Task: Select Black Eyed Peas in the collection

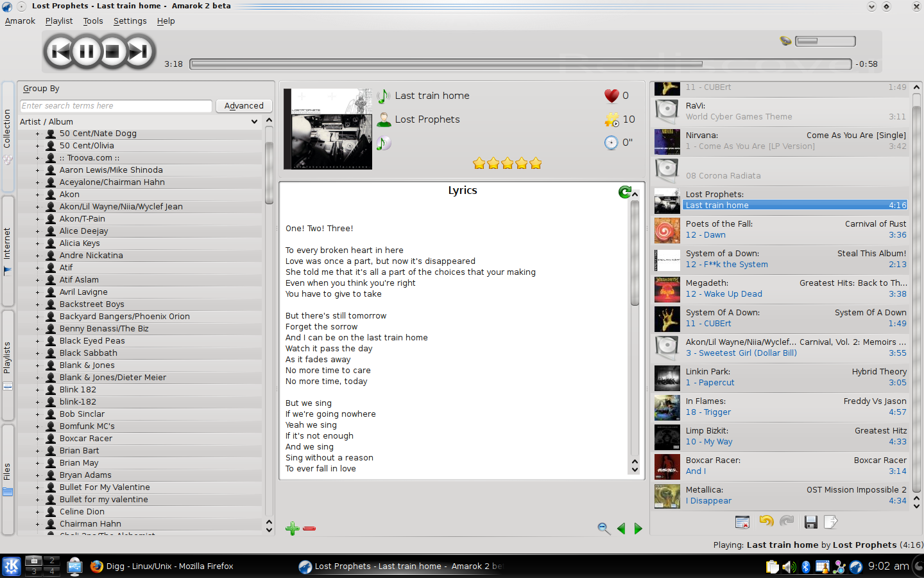Action: (92, 341)
